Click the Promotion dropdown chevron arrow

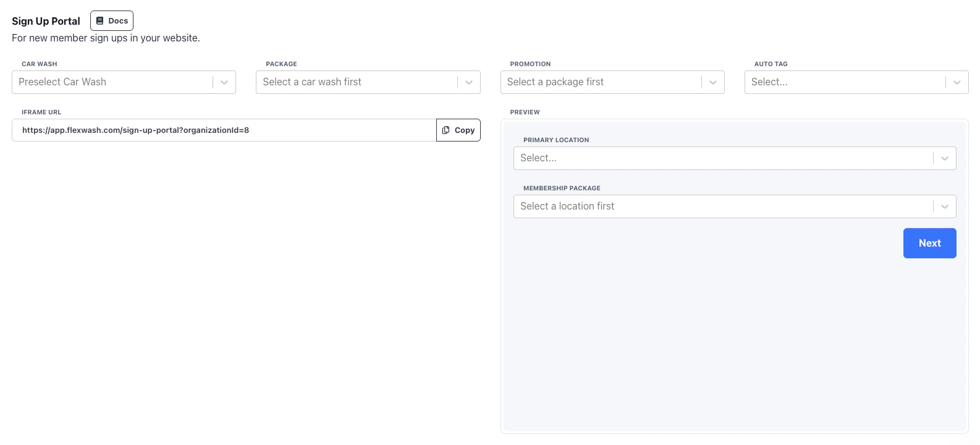click(x=713, y=82)
